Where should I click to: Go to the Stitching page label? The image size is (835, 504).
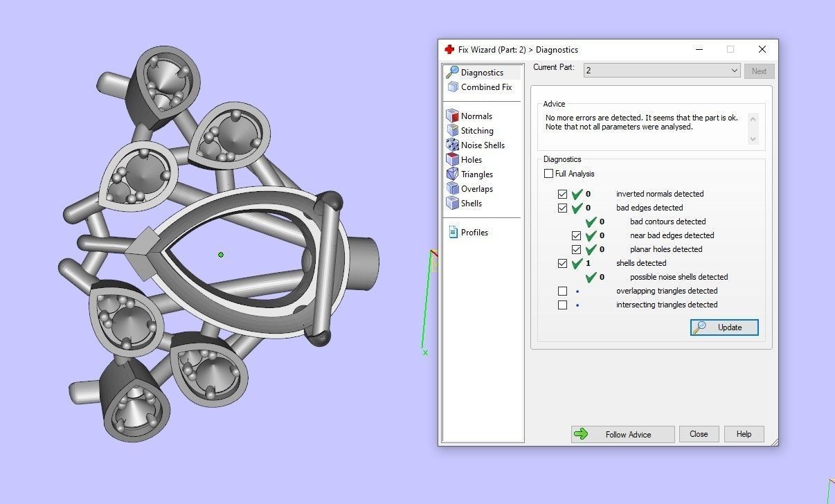pos(477,130)
